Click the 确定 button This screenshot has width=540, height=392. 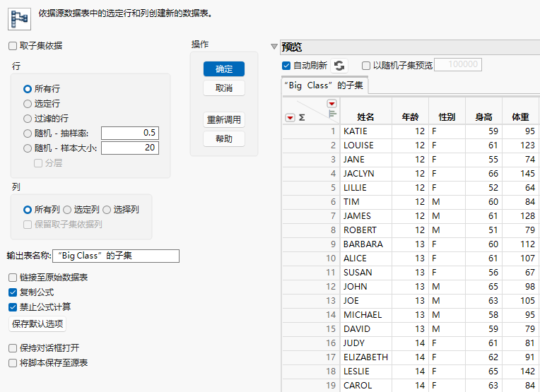coord(224,69)
